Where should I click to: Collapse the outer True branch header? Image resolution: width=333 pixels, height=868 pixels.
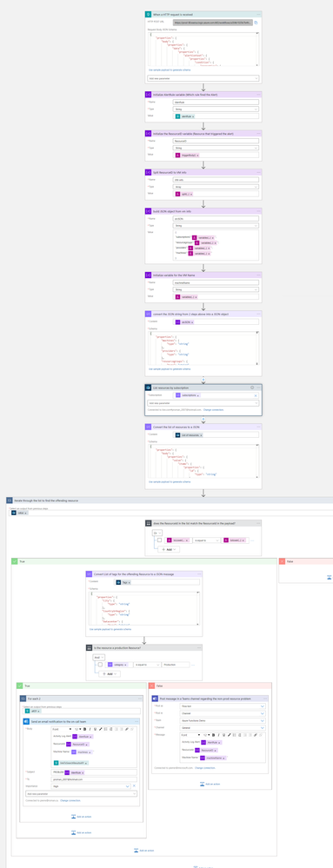(144, 561)
